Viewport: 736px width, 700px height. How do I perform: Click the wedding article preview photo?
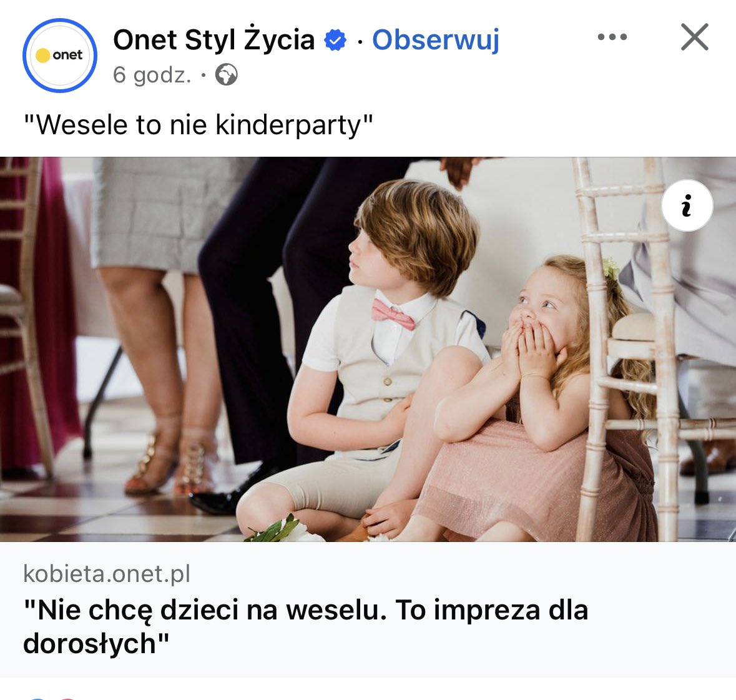[x=368, y=349]
